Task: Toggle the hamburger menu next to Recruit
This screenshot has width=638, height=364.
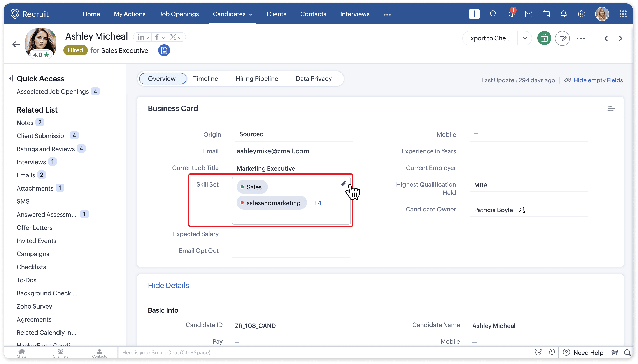Action: point(66,14)
